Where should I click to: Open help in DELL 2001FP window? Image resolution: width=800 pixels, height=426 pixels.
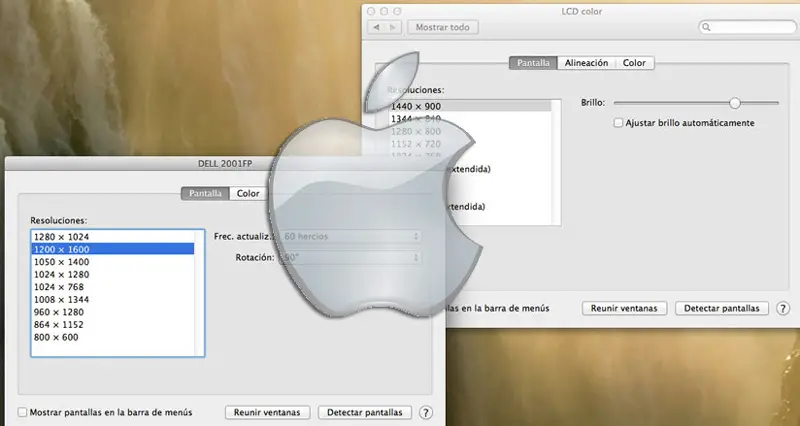point(426,412)
